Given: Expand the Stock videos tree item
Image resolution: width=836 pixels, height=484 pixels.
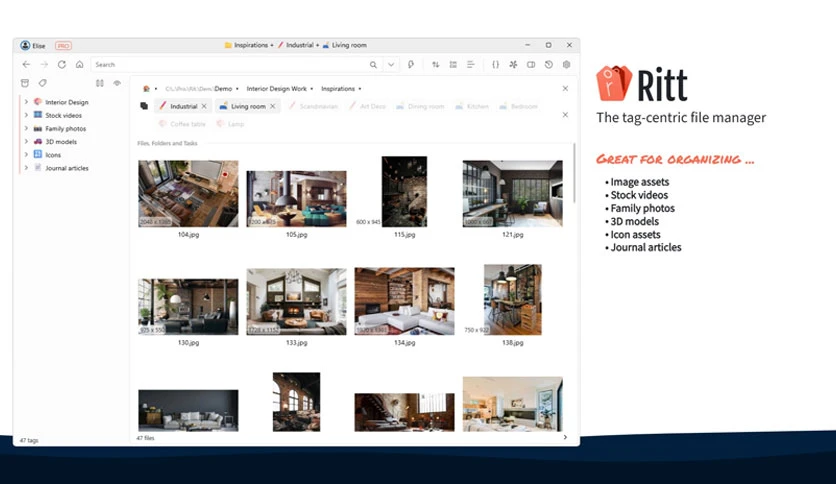Looking at the screenshot, I should (x=26, y=115).
